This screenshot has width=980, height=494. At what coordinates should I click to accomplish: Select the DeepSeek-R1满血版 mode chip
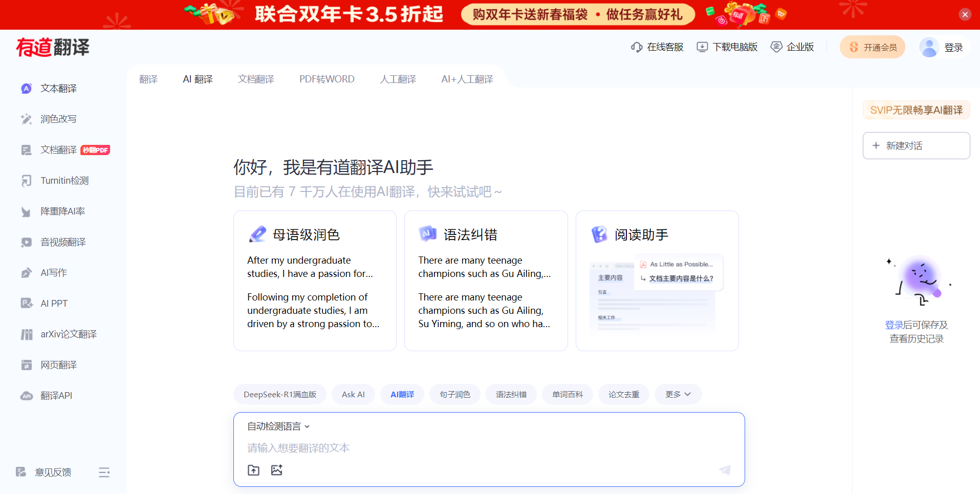coord(280,394)
